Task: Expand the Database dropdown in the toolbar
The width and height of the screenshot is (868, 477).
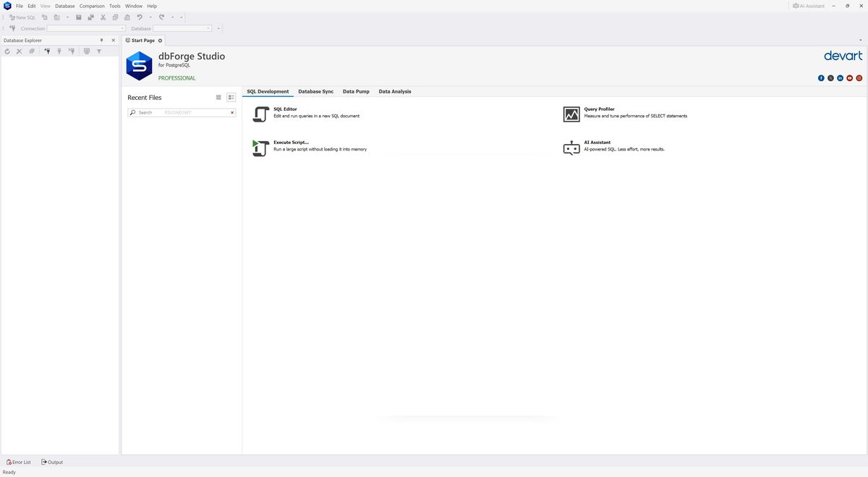Action: (209, 29)
